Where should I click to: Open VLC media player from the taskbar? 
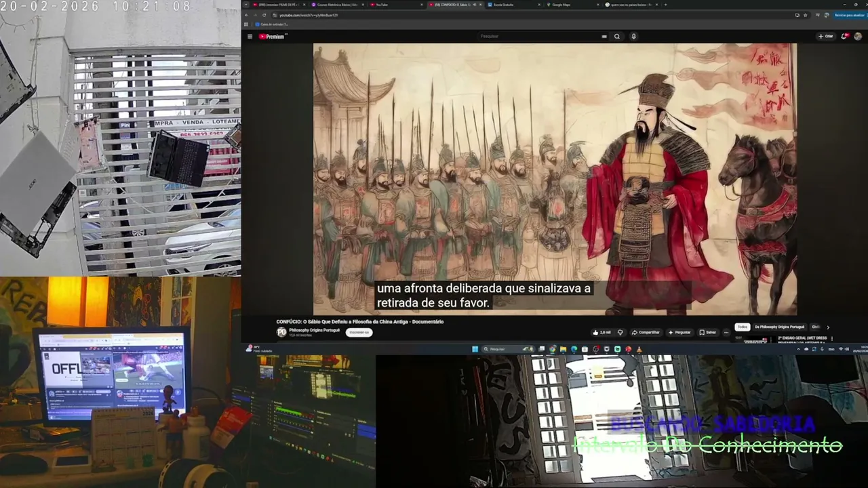pos(639,349)
